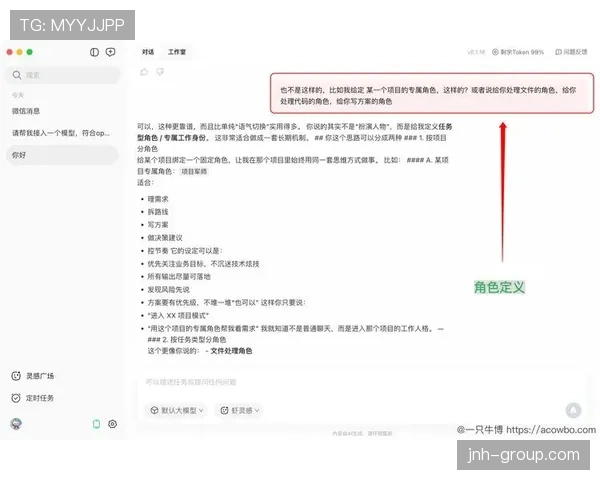The width and height of the screenshot is (600, 480).
Task: Open settings via gear icon
Action: pos(112,424)
